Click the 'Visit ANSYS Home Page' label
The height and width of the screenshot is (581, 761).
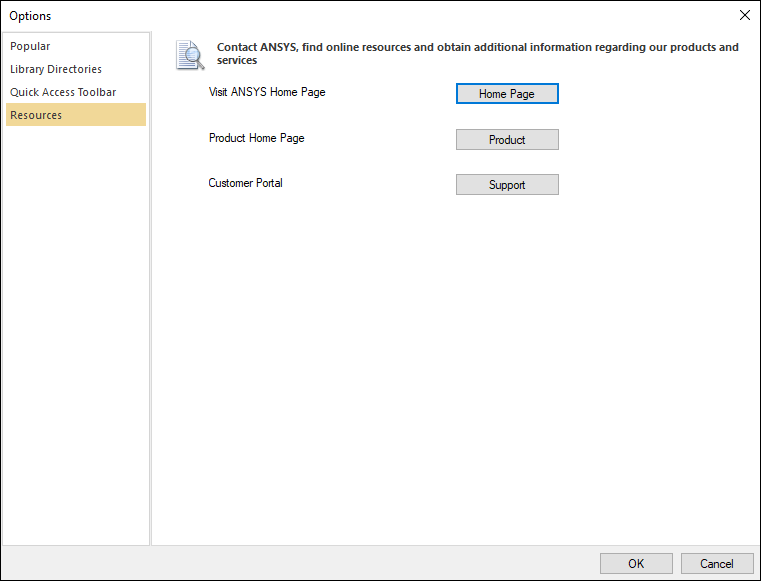click(267, 92)
